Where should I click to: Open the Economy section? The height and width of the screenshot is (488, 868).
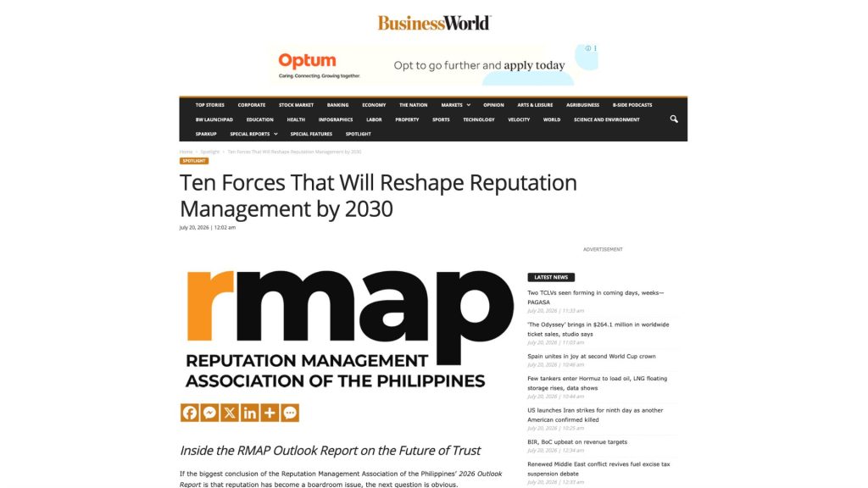(x=374, y=105)
